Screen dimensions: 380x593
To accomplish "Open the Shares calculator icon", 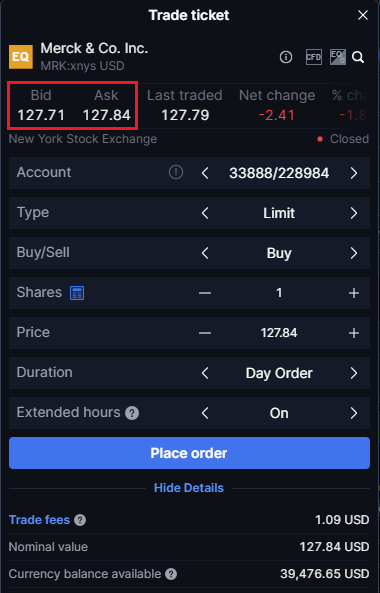I will 77,293.
